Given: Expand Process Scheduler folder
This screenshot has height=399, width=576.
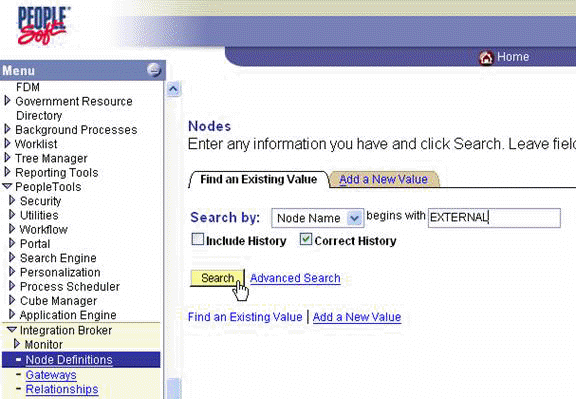Looking at the screenshot, I should click(12, 286).
